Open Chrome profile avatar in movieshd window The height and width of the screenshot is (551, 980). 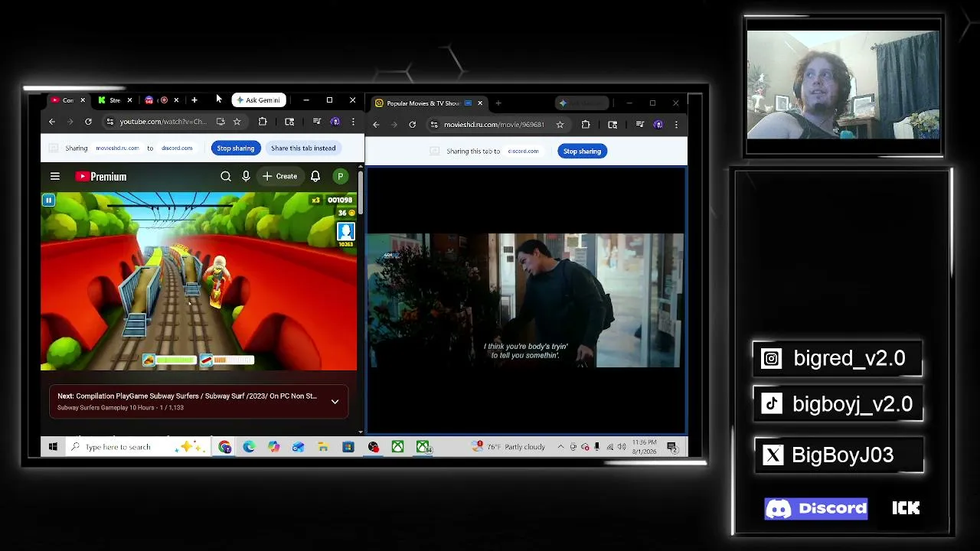point(658,125)
